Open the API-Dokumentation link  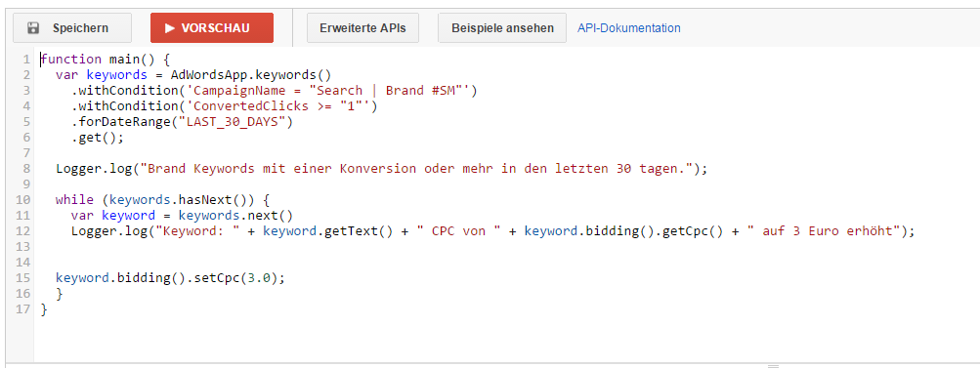click(629, 28)
